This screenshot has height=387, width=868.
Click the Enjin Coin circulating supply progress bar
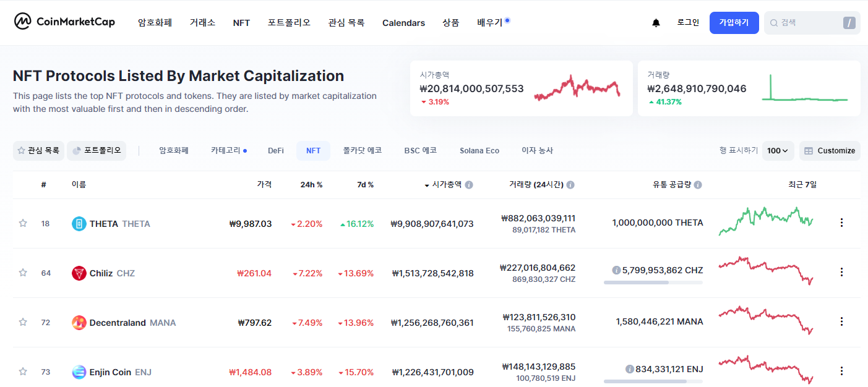coord(653,381)
